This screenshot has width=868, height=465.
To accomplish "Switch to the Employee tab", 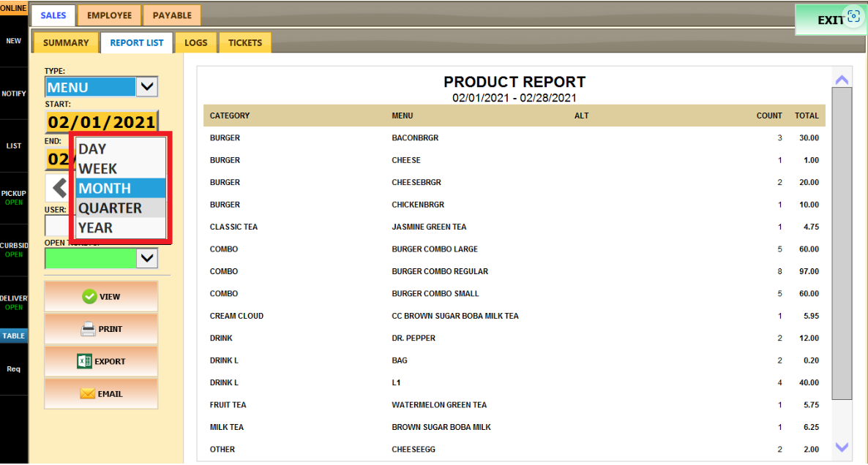I will (x=109, y=15).
